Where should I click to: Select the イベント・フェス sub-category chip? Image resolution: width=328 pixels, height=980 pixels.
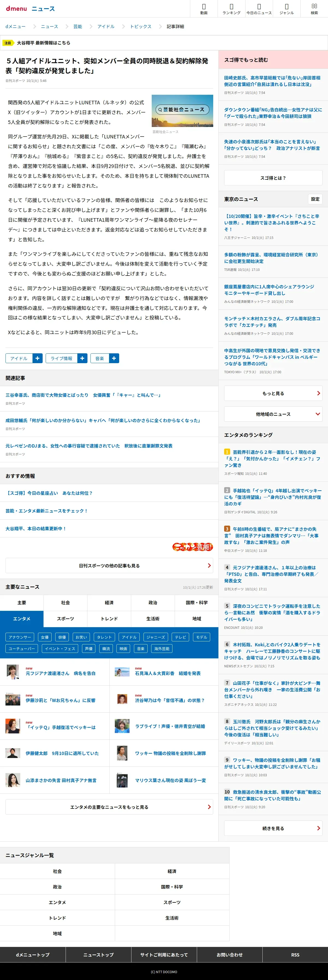[x=60, y=649]
